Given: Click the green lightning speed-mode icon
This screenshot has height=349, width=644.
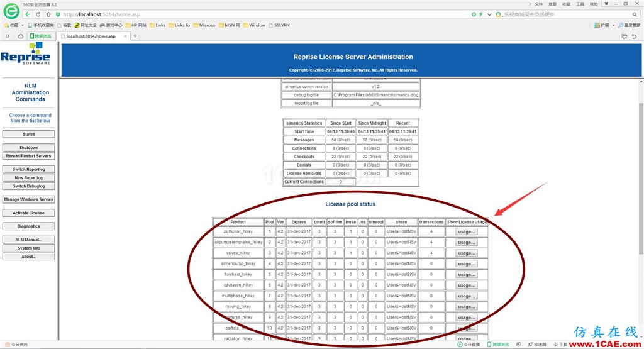Looking at the screenshot, I should pos(481,14).
